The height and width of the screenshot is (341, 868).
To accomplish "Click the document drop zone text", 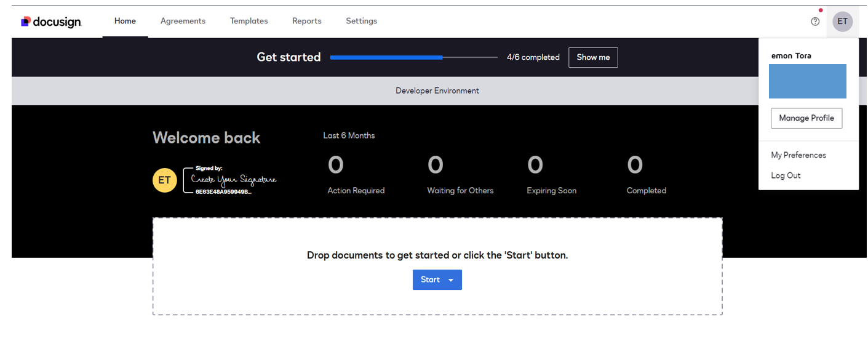I will point(437,255).
